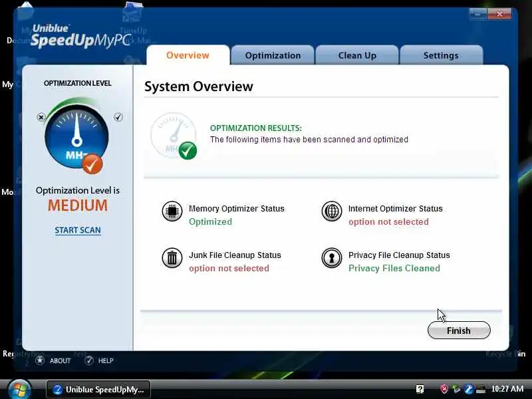Image resolution: width=532 pixels, height=399 pixels.
Task: Click the MEDIUM optimization level text
Action: click(x=78, y=205)
